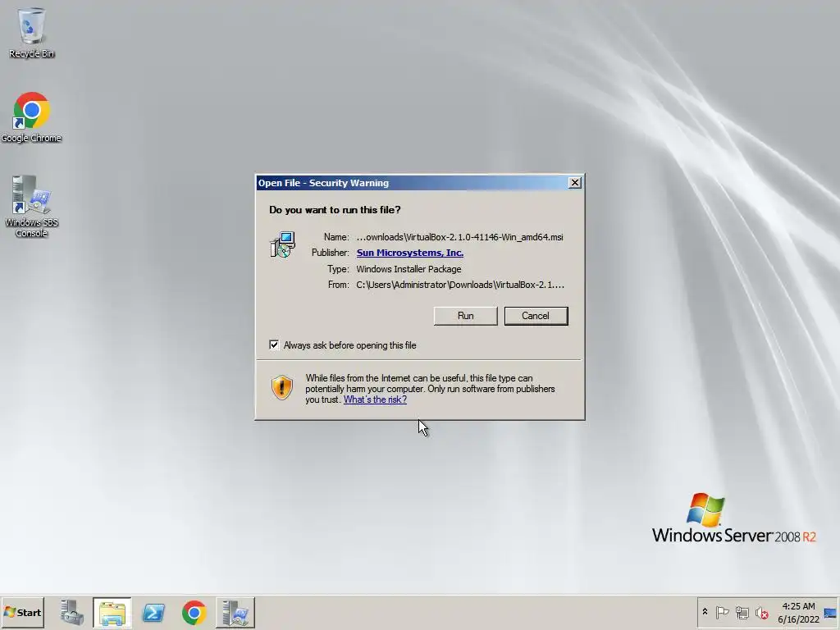Close the Open File Security Warning dialog
The width and height of the screenshot is (840, 630).
tap(575, 183)
